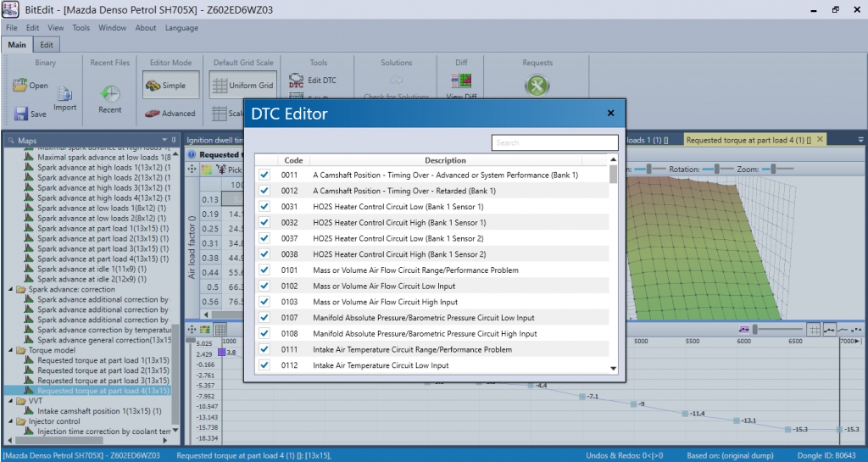
Task: Click the Open binary folder icon
Action: [20, 86]
